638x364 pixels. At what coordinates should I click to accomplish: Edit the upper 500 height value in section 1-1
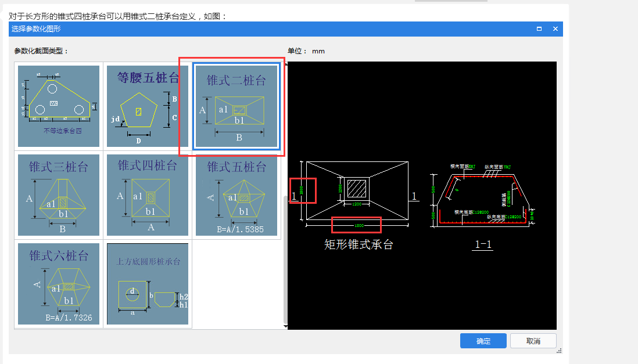433,189
